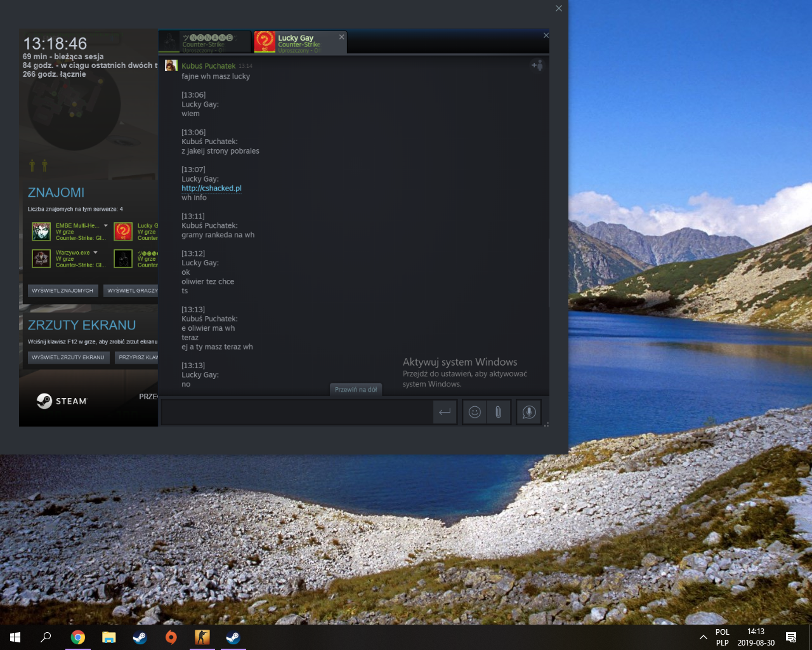Image resolution: width=812 pixels, height=650 pixels.
Task: Open the http://cshacked.pl link
Action: pos(211,189)
